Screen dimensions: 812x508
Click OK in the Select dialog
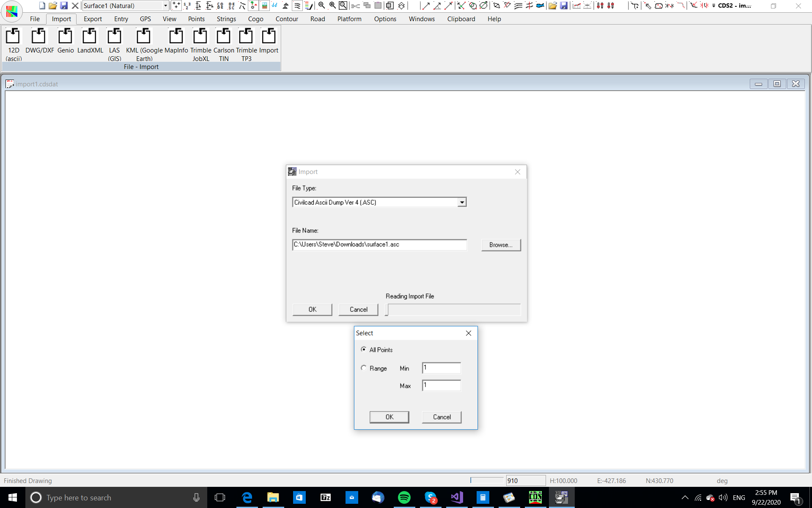coord(389,417)
